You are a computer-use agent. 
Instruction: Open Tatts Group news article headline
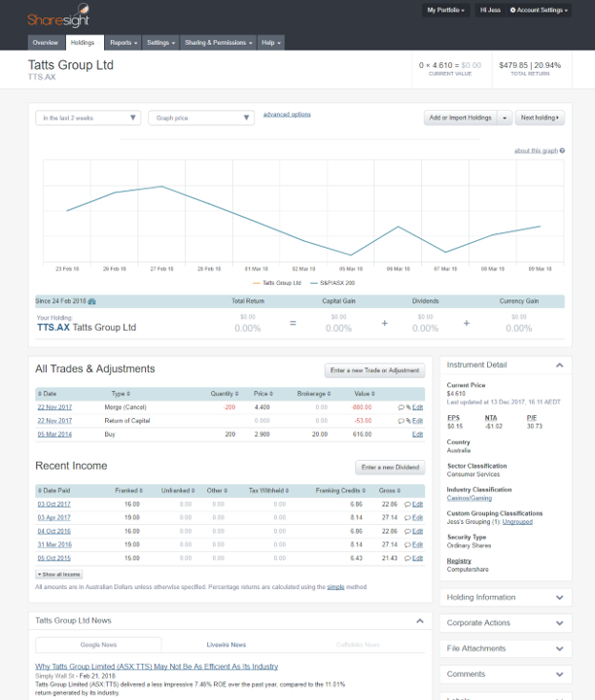tap(157, 667)
